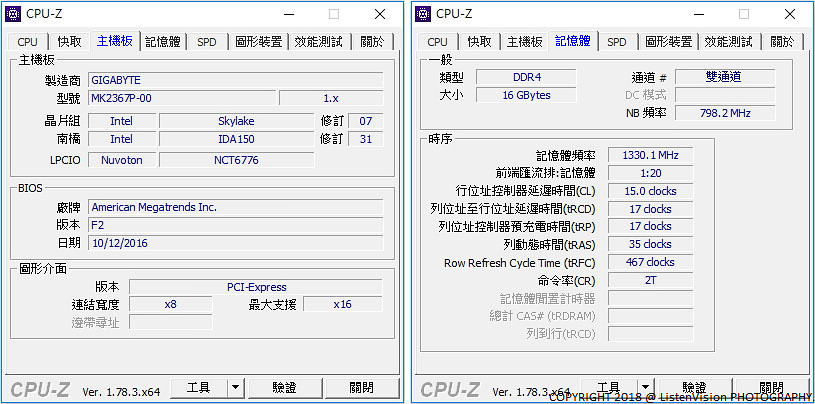
Task: Click FSB:DRAM ratio 1:20 value
Action: [x=650, y=173]
